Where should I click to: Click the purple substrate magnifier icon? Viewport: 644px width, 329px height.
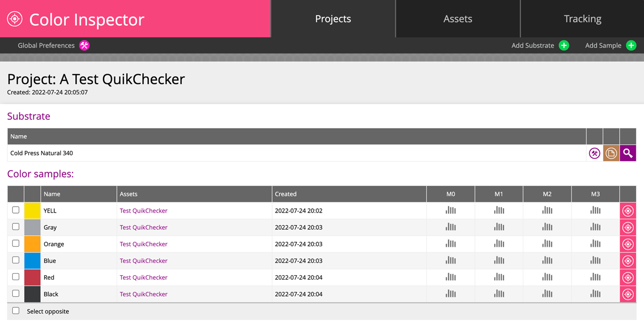(x=628, y=153)
